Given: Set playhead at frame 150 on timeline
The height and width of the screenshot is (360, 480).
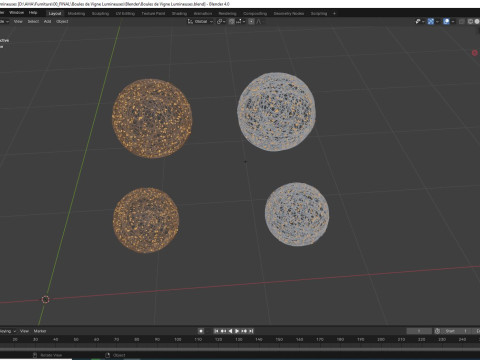Looking at the screenshot, I should (279, 339).
